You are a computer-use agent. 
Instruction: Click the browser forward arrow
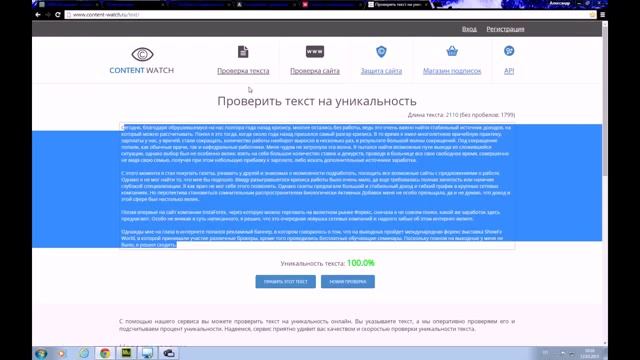pos(48,15)
